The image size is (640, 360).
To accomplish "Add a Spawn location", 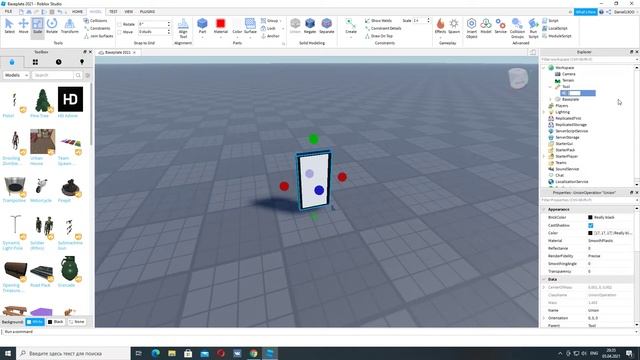I will [x=454, y=26].
